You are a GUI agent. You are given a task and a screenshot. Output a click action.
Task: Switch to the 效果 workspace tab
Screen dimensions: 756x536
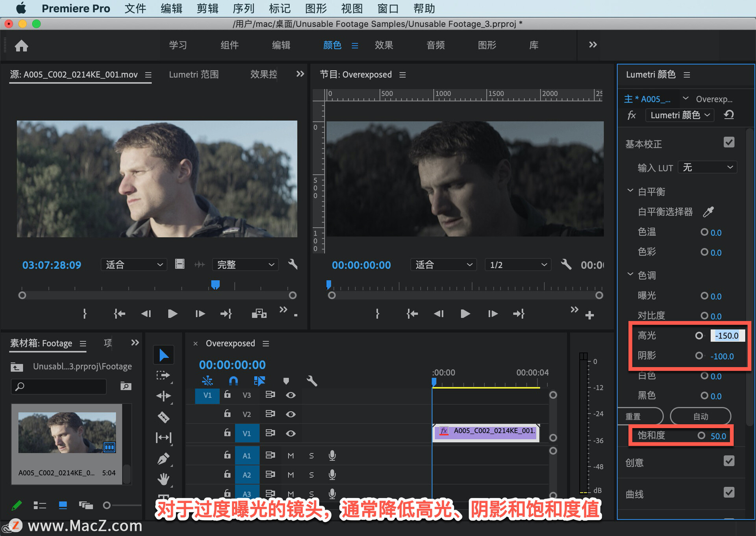(x=384, y=45)
